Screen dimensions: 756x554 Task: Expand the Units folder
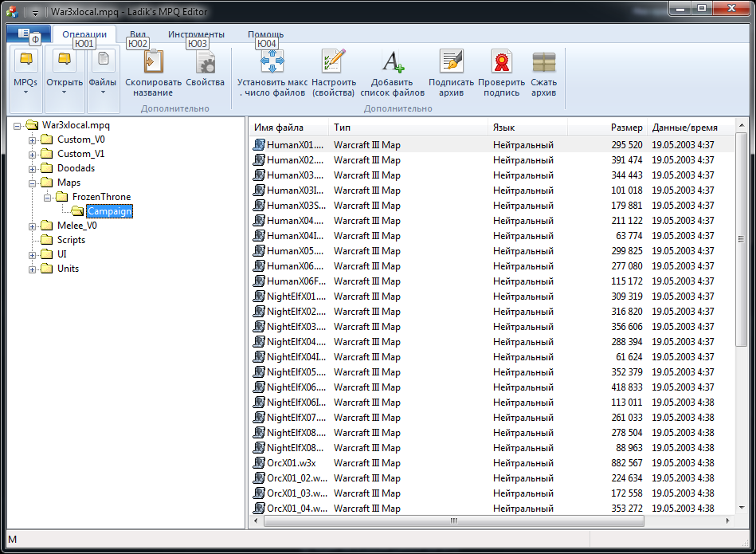[x=33, y=269]
